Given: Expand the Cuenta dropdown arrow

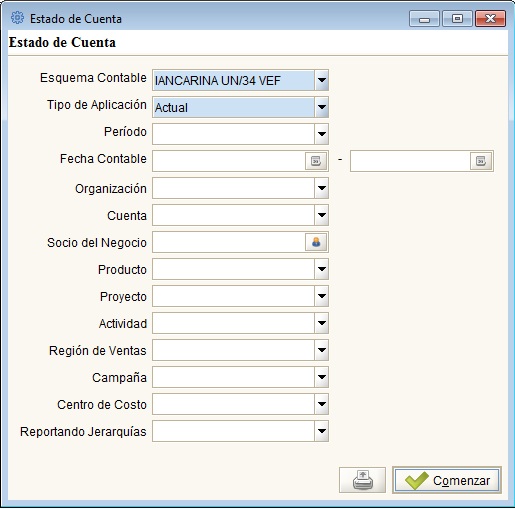Looking at the screenshot, I should pos(321,215).
